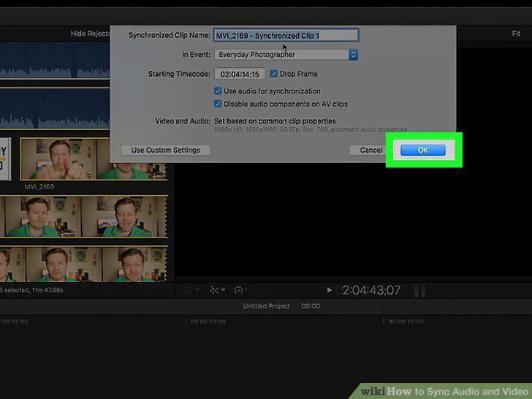Screen dimensions: 532x399
Task: Select the top audio waveform clip
Action: pos(55,60)
